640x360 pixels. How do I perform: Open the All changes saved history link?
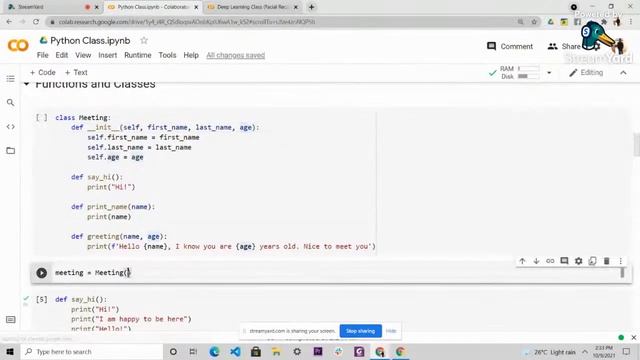(236, 55)
